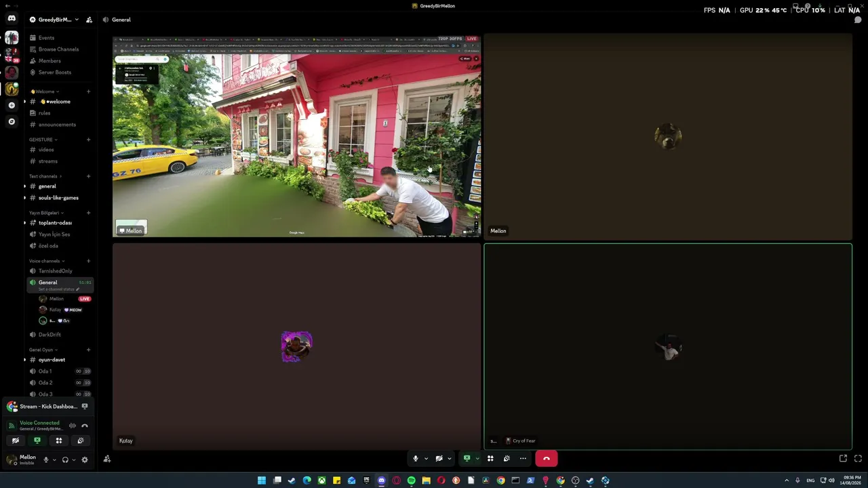
Task: Create channel in Welcome category with plus
Action: tap(88, 91)
